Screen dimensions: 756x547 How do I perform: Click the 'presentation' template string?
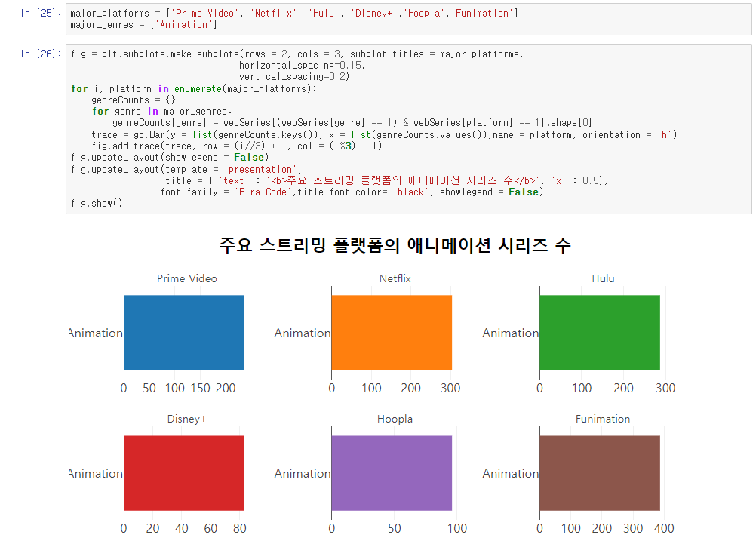pyautogui.click(x=260, y=169)
